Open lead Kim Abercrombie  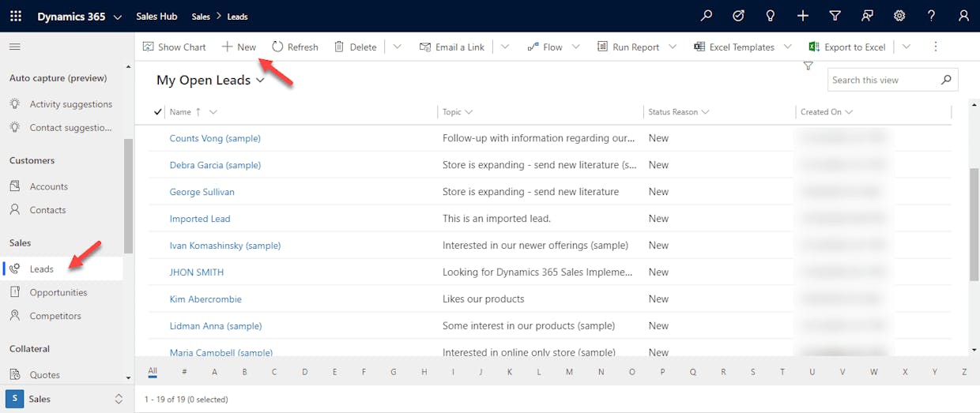205,299
